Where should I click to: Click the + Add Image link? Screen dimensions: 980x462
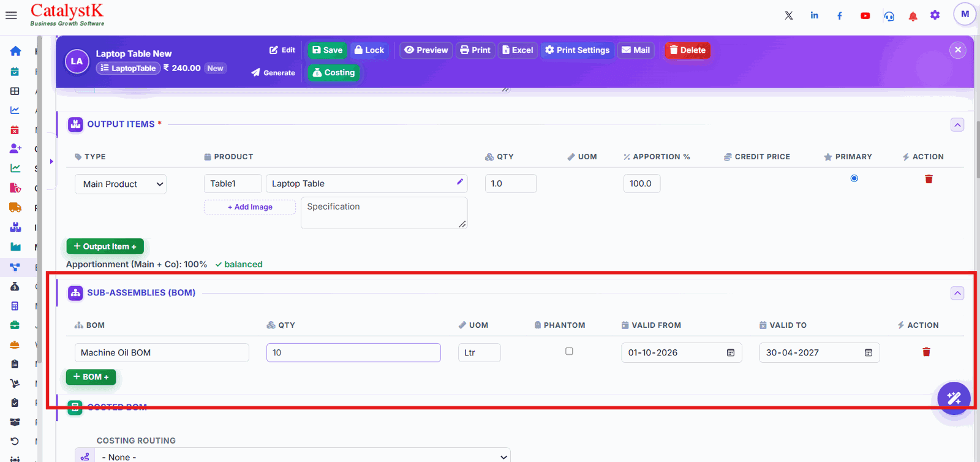[250, 207]
